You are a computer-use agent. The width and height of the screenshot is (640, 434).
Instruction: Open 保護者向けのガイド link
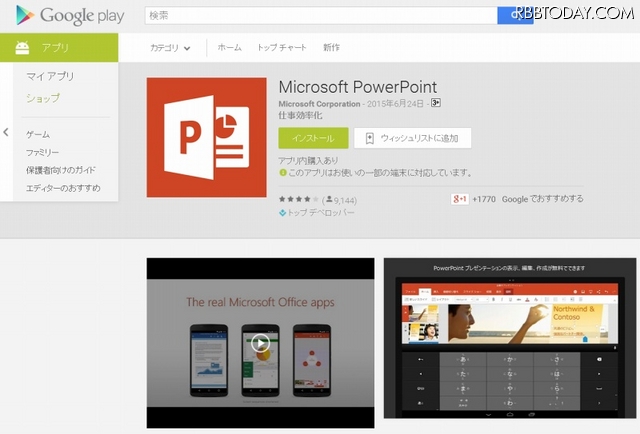point(61,170)
